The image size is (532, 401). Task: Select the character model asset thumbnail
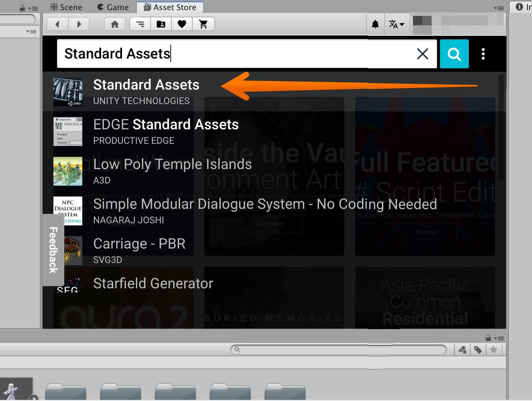pyautogui.click(x=16, y=389)
